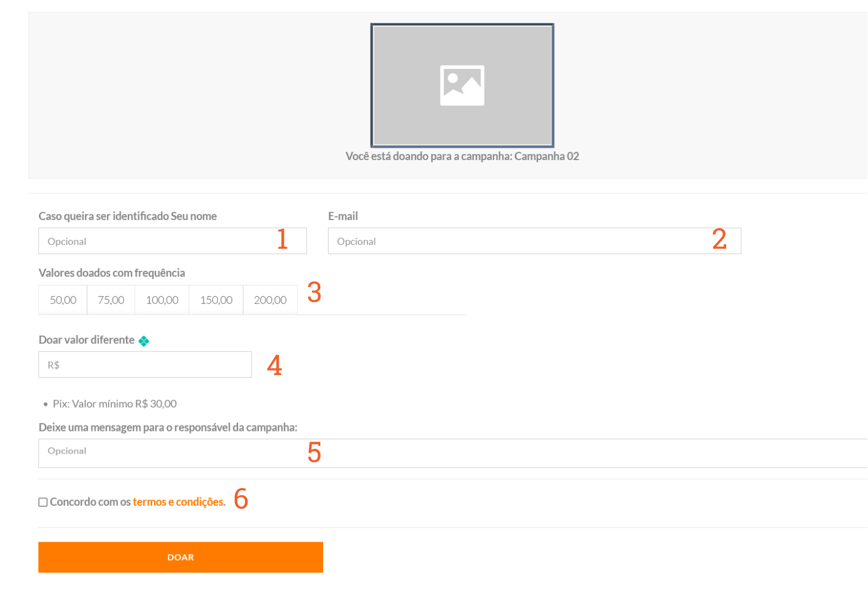Click the Pix icon beside Doar valor diferente

click(x=144, y=341)
